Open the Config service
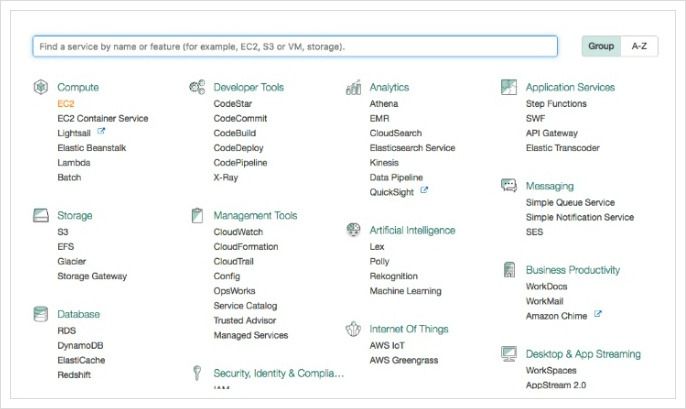Image resolution: width=686 pixels, height=409 pixels. (x=227, y=276)
